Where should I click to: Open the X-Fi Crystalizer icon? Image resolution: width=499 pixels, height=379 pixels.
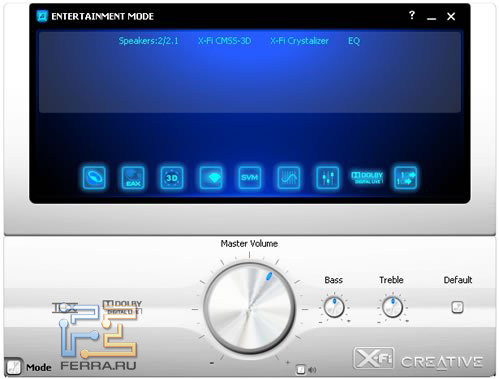pos(211,177)
